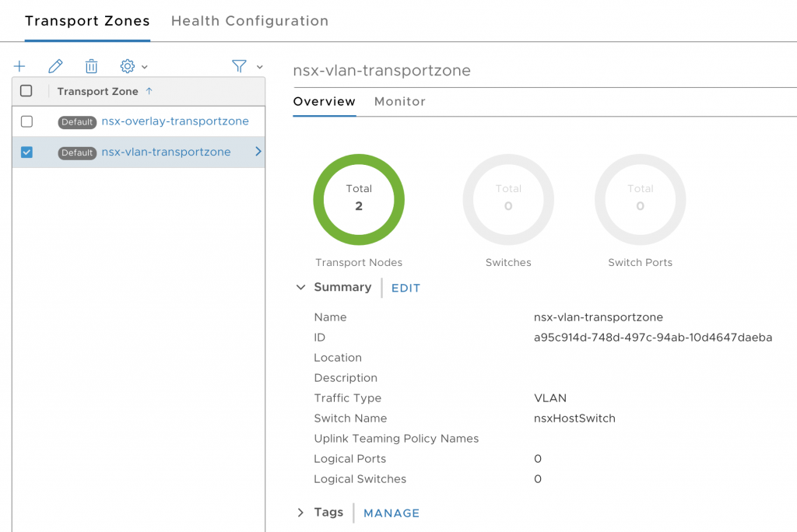797x532 pixels.
Task: Click the Switches caption under ring
Action: [508, 263]
